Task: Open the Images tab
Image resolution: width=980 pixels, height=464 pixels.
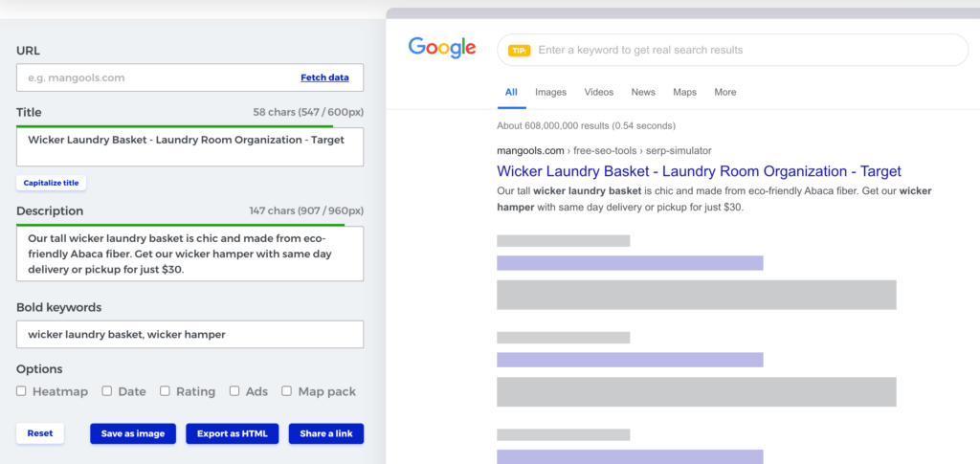Action: click(x=550, y=93)
